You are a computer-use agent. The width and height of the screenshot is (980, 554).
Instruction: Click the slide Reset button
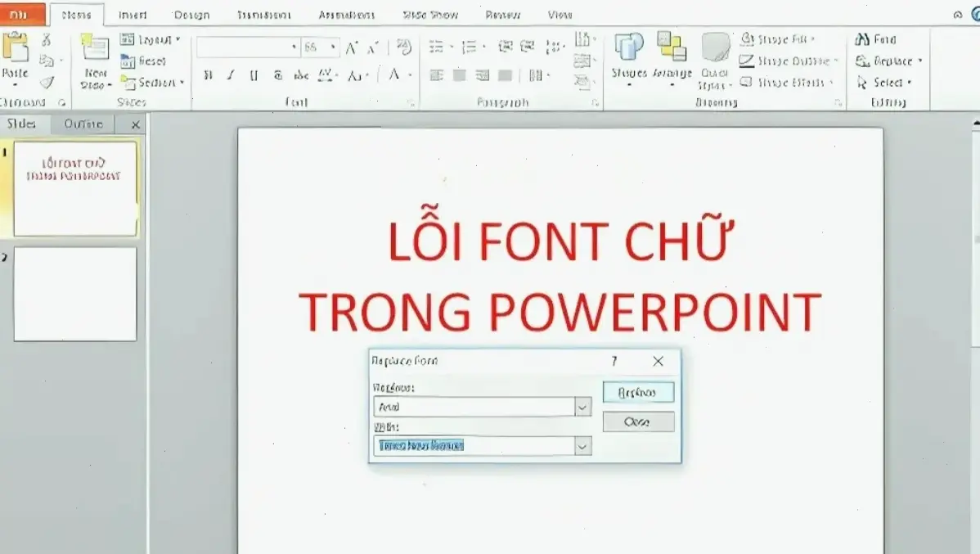(x=143, y=61)
